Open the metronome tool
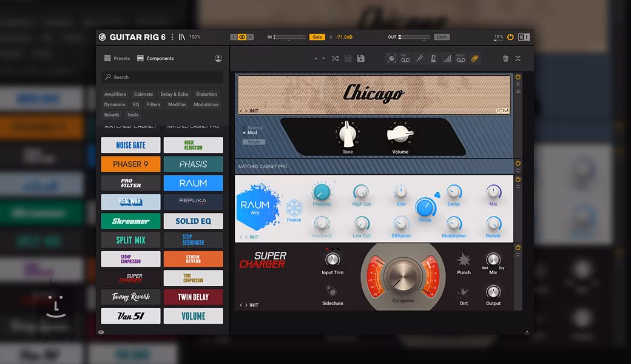Viewport: 631px width, 364px height. click(x=433, y=58)
